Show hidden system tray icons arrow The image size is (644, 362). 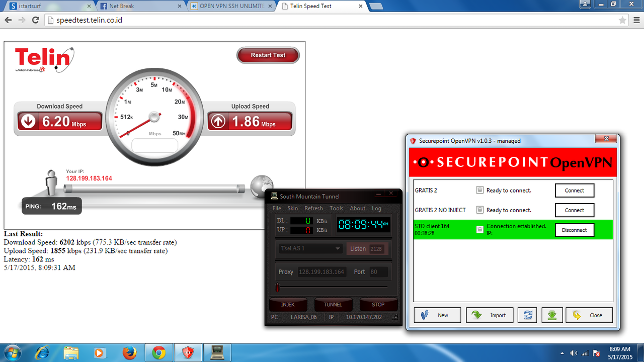562,353
